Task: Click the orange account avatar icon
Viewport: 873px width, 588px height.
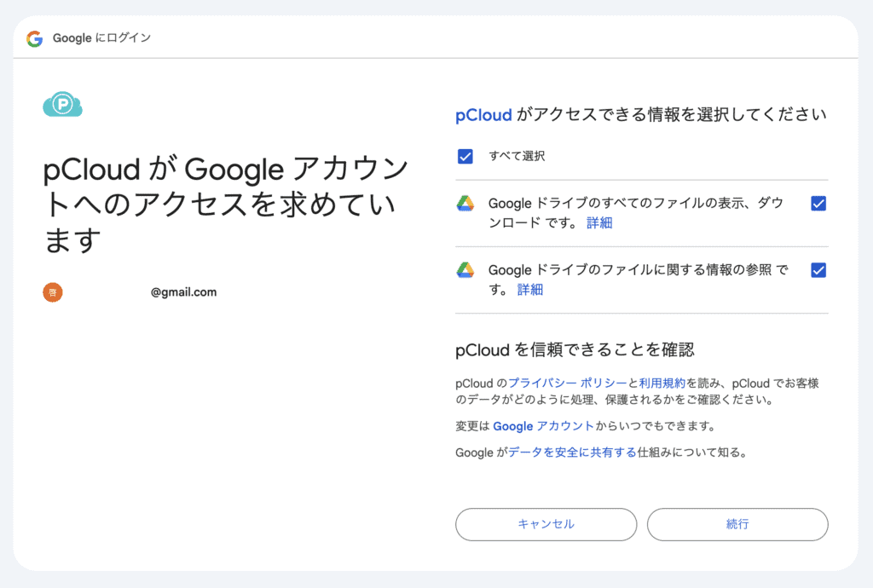Action: pyautogui.click(x=53, y=292)
